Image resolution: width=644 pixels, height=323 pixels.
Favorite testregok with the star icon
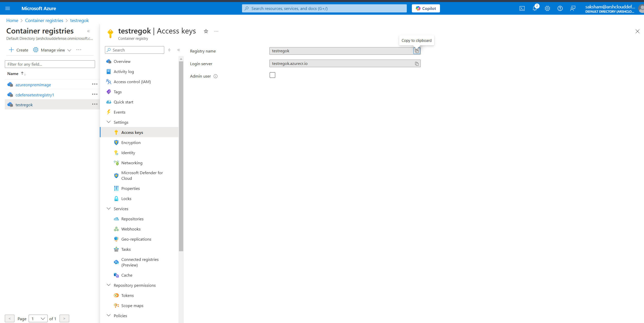[206, 31]
